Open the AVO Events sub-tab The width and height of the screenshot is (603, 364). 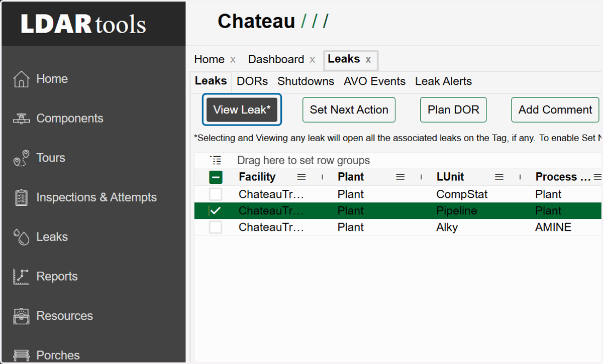click(374, 81)
